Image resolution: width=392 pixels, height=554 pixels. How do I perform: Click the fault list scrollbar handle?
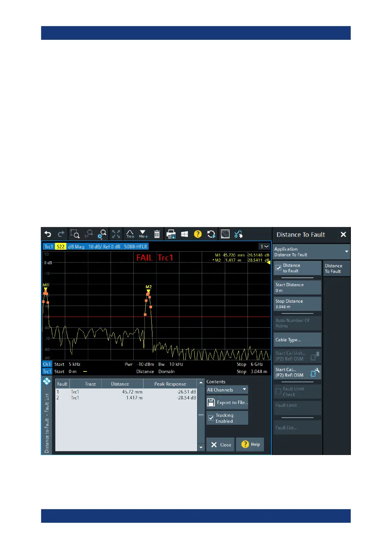[201, 415]
